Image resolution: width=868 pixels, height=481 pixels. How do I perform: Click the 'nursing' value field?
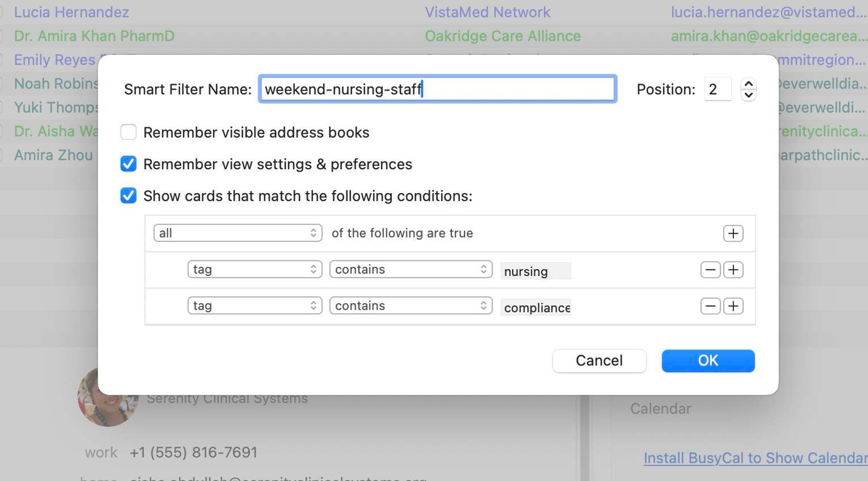coord(535,271)
